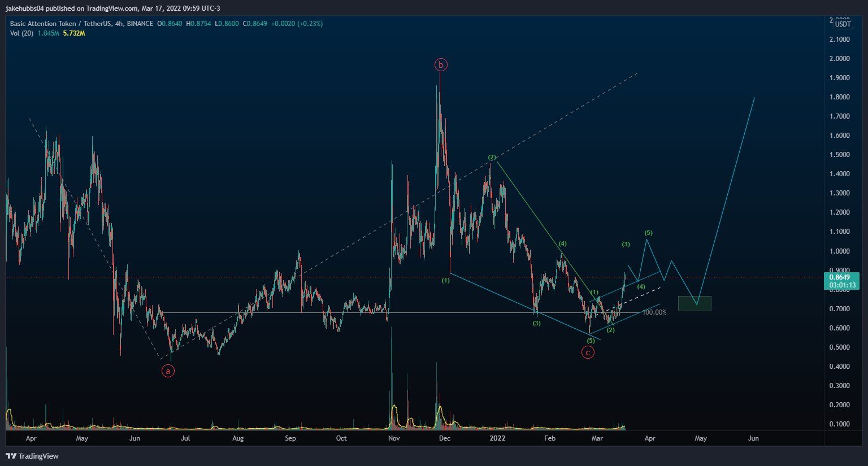Click the 2022 label on time axis
Screen dimensions: 868x466
(497, 438)
